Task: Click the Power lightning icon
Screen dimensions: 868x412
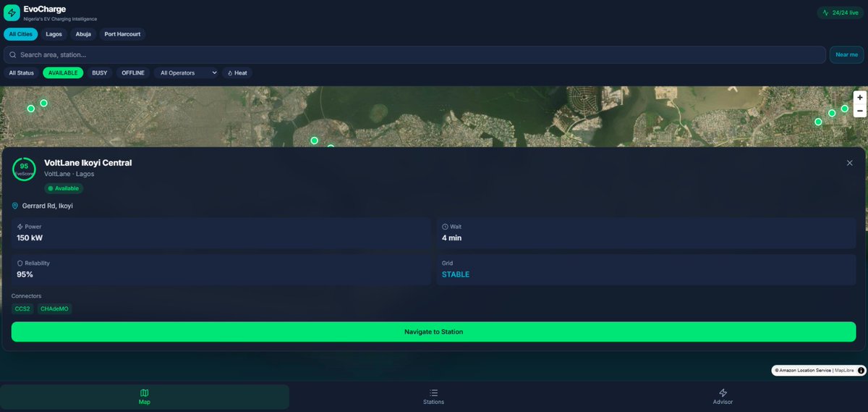Action: point(20,227)
